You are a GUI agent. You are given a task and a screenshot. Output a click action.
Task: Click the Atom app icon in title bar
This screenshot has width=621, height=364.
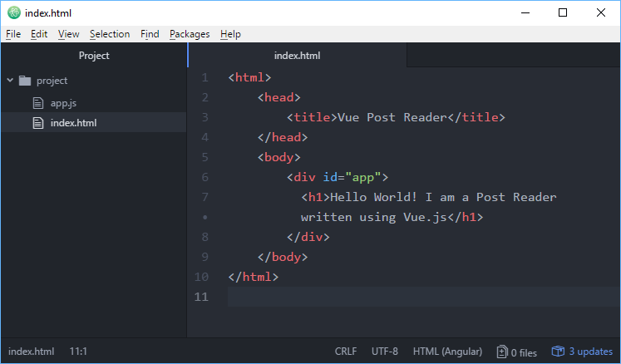(13, 12)
